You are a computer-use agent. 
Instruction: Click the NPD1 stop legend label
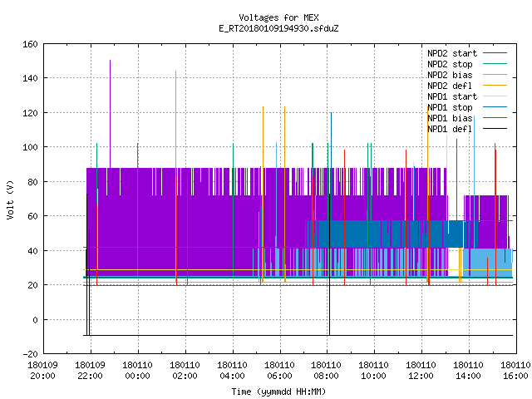[x=450, y=107]
